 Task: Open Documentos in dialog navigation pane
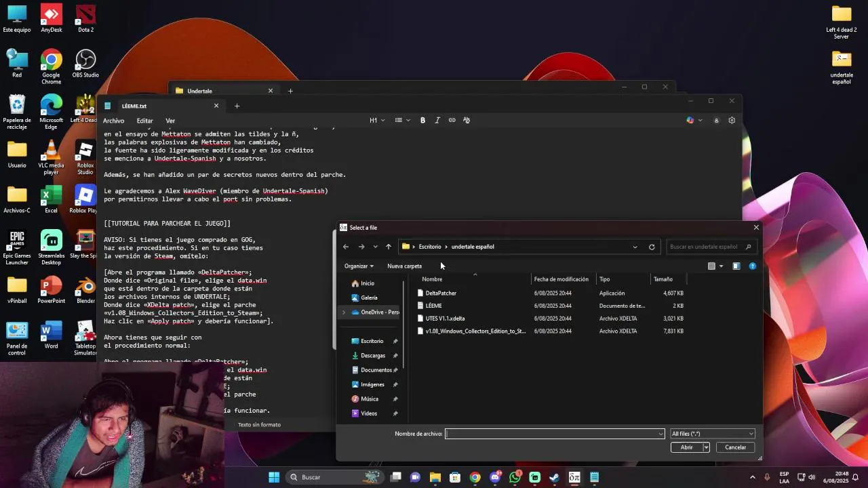(x=376, y=370)
